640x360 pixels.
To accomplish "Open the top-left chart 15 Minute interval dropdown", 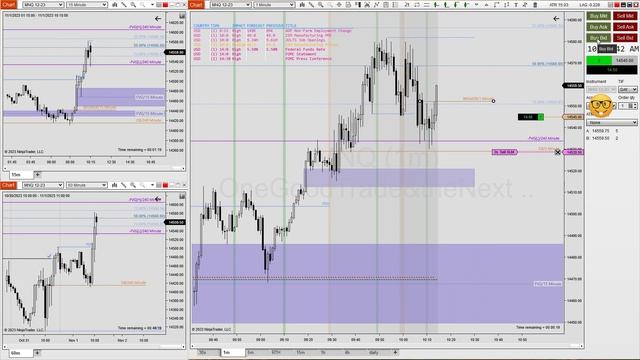I will [x=87, y=4].
